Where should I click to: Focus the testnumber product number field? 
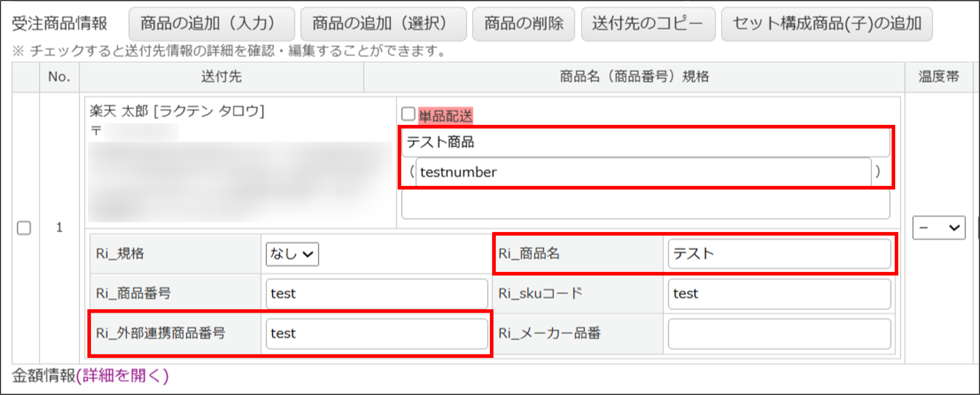[644, 172]
